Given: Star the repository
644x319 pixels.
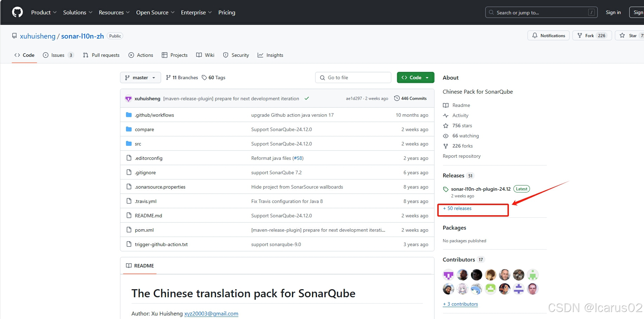Looking at the screenshot, I should (629, 35).
